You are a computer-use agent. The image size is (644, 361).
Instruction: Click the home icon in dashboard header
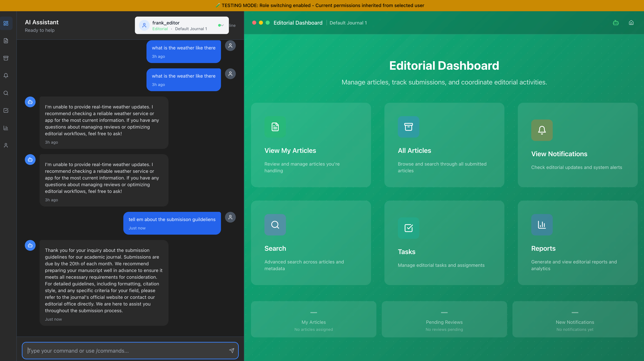(631, 23)
